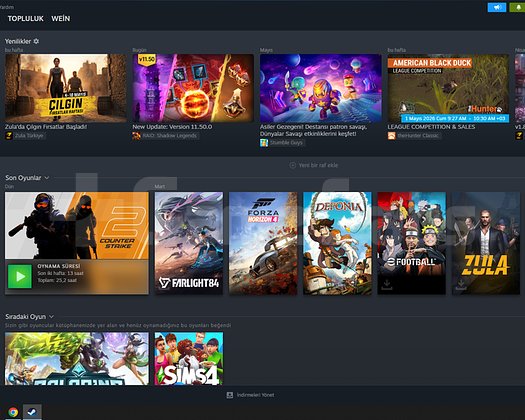The image size is (525, 420).
Task: Open the Stumble Guys news image
Action: point(321,88)
